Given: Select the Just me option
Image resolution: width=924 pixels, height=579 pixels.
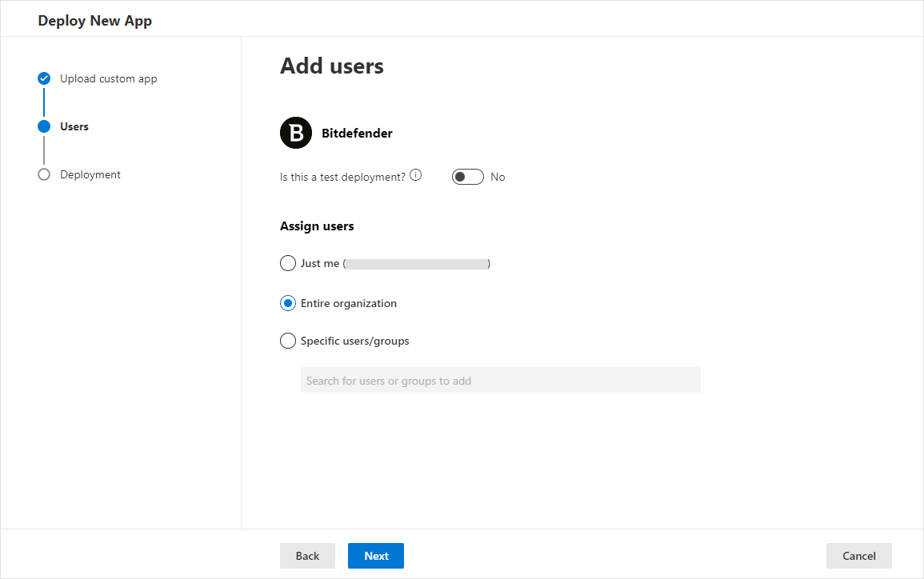Looking at the screenshot, I should [x=288, y=263].
